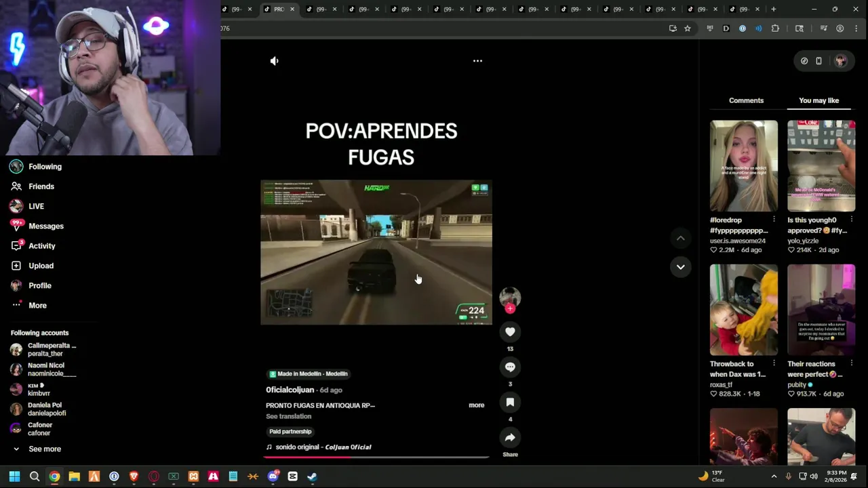868x488 pixels.
Task: Click See translation under caption
Action: 288,416
